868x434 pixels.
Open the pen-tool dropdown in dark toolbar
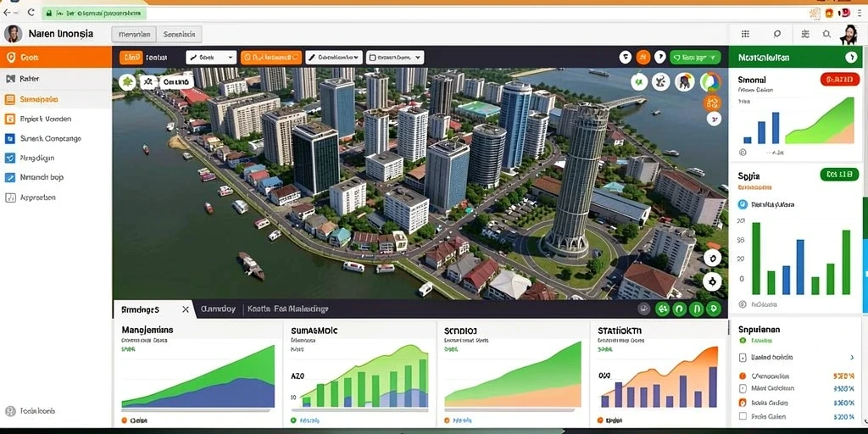click(x=211, y=57)
